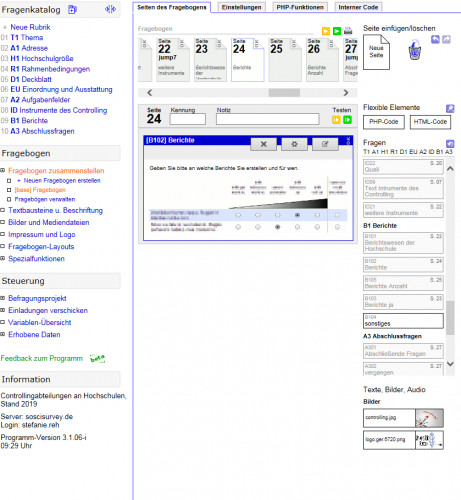Image resolution: width=461 pixels, height=500 pixels.
Task: Select the first radio button in the first question row
Action: (238, 215)
